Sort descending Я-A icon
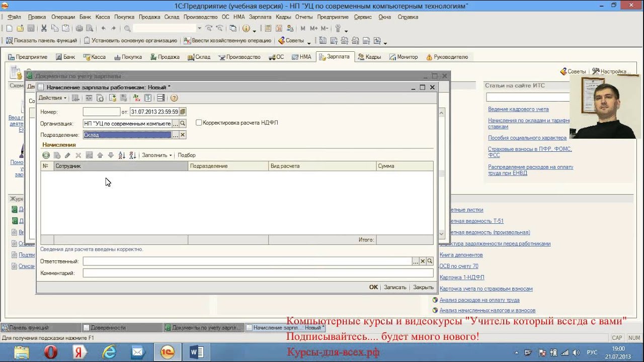This screenshot has width=644, height=362. (x=133, y=155)
